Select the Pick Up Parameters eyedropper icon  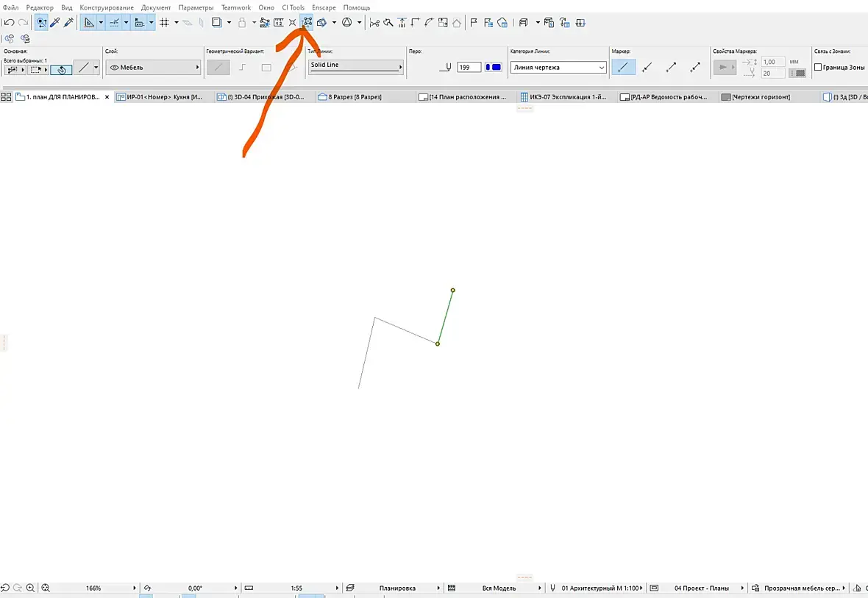[x=55, y=23]
